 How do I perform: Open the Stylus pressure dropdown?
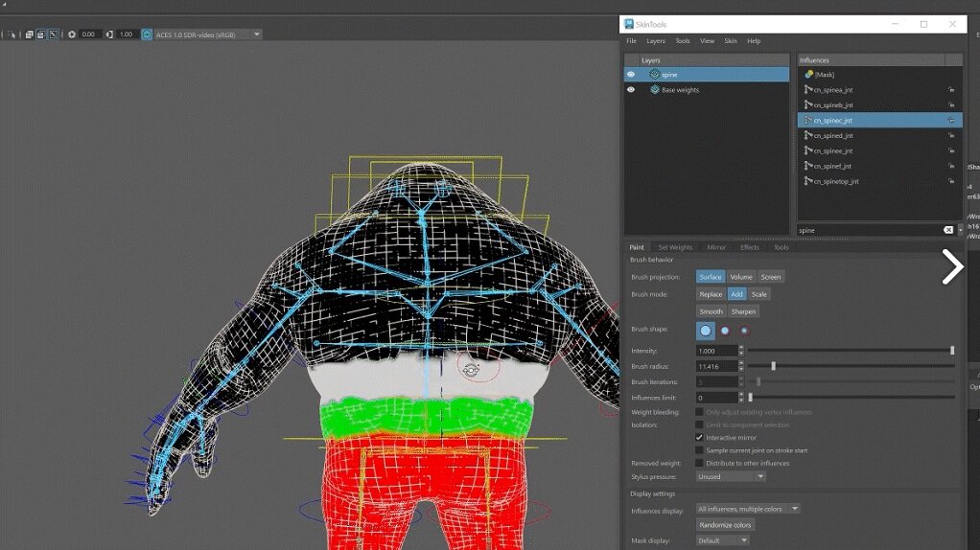pyautogui.click(x=731, y=476)
